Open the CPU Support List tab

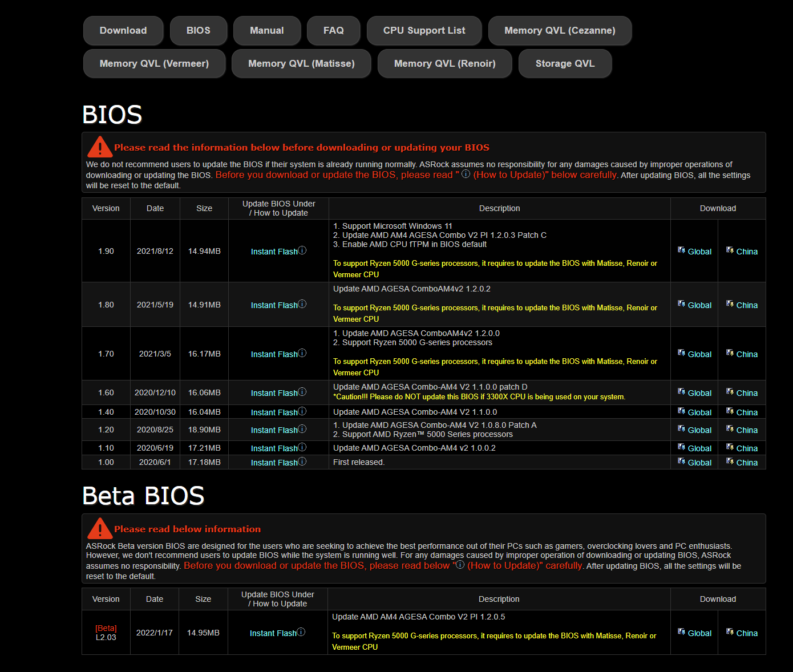pos(424,30)
